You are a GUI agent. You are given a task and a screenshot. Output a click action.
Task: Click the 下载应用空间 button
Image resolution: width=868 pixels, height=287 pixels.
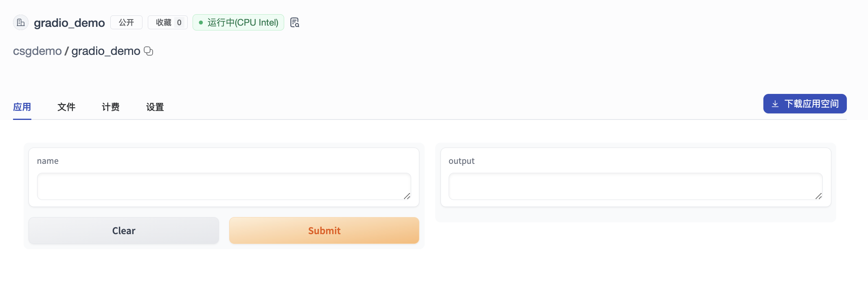805,104
